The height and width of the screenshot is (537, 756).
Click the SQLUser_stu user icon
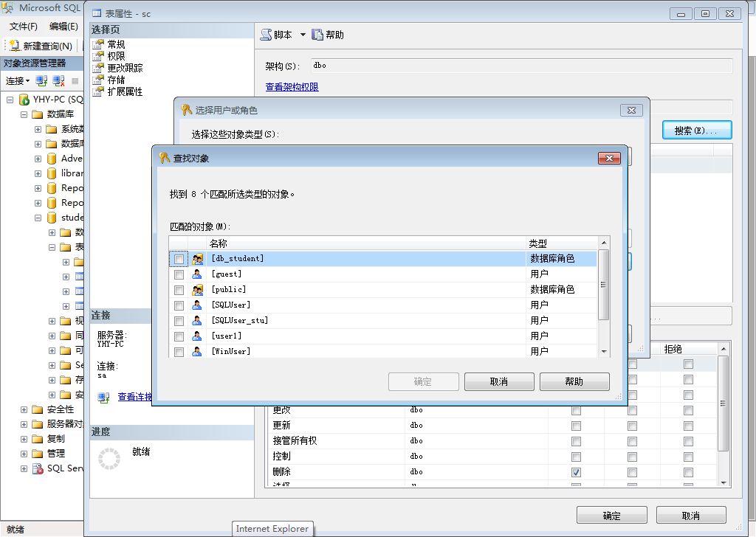coord(197,321)
